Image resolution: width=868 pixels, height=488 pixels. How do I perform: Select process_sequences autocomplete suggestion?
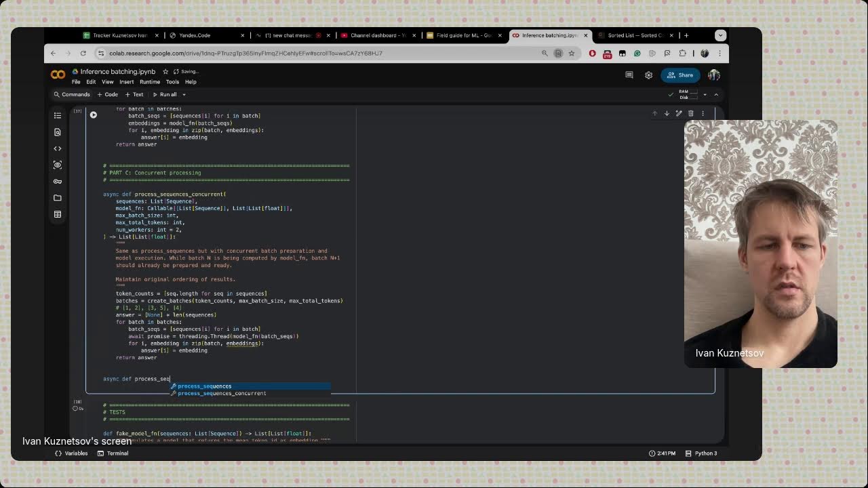pyautogui.click(x=250, y=386)
